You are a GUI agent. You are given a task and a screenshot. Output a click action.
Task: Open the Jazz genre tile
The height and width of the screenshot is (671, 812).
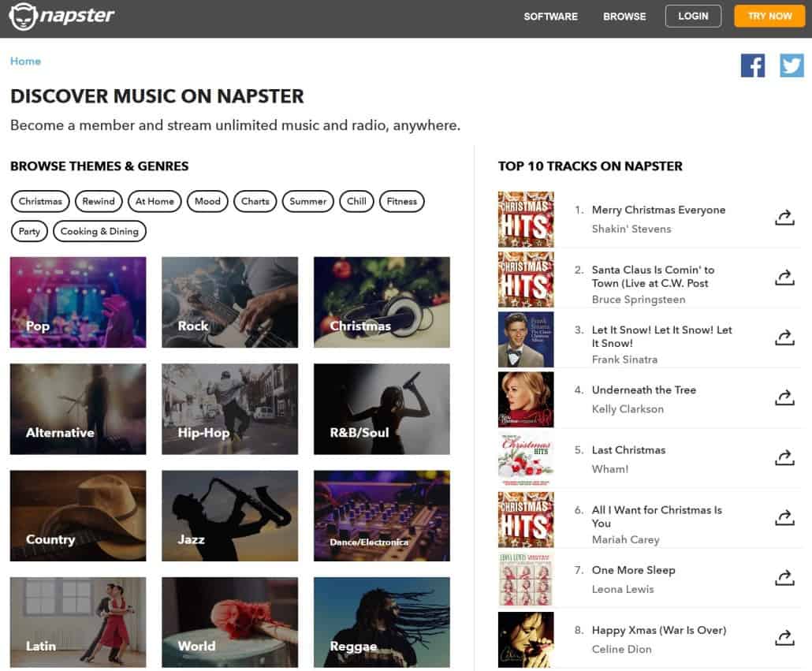230,516
